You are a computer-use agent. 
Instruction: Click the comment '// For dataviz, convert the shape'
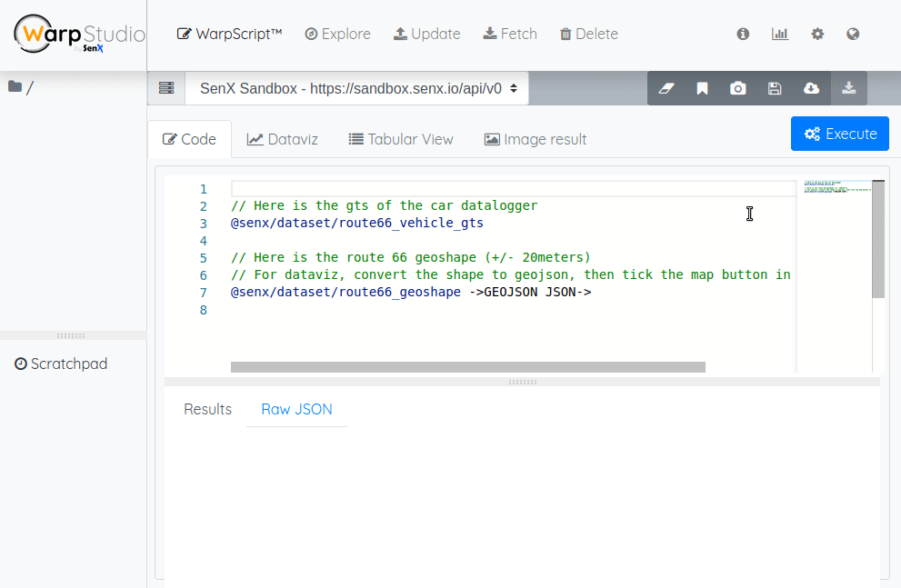[x=510, y=274]
